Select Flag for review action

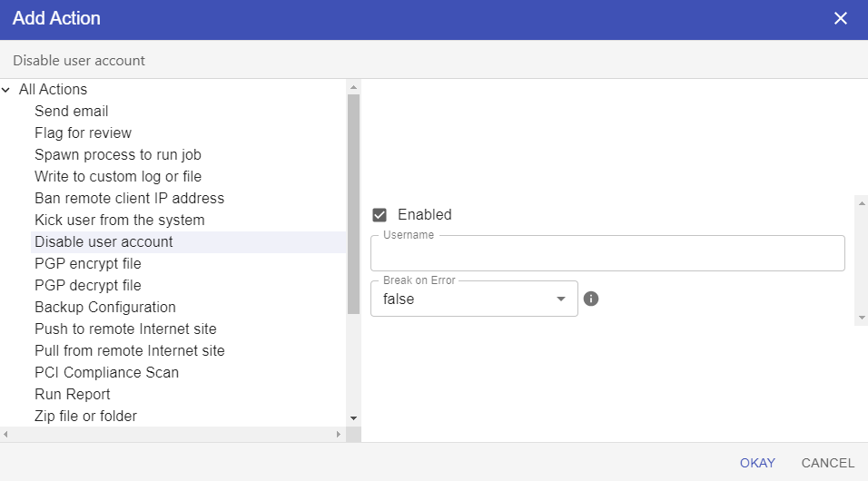tap(84, 133)
